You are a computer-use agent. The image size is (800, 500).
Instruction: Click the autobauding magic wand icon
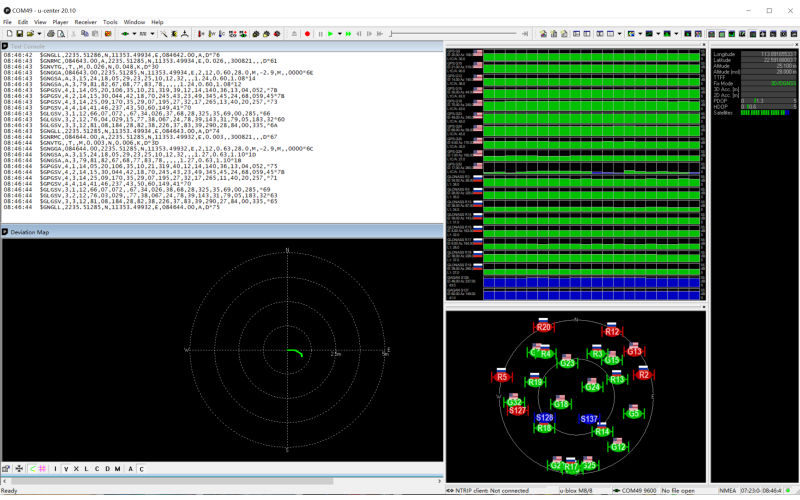(x=164, y=34)
